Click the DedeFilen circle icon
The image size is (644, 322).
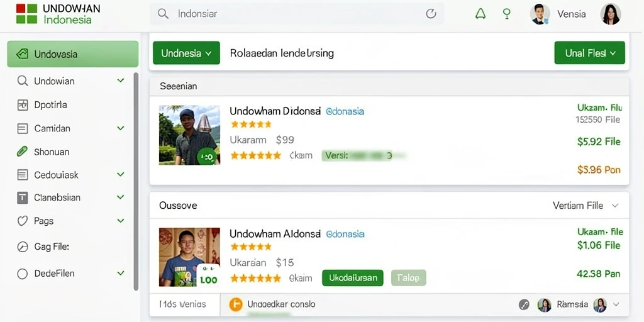coord(22,274)
